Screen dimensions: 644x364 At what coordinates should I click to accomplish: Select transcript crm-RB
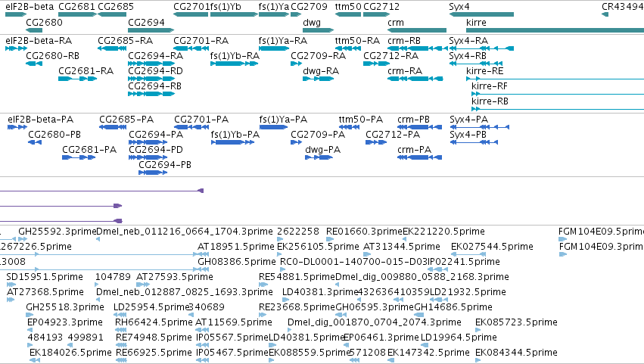[404, 41]
